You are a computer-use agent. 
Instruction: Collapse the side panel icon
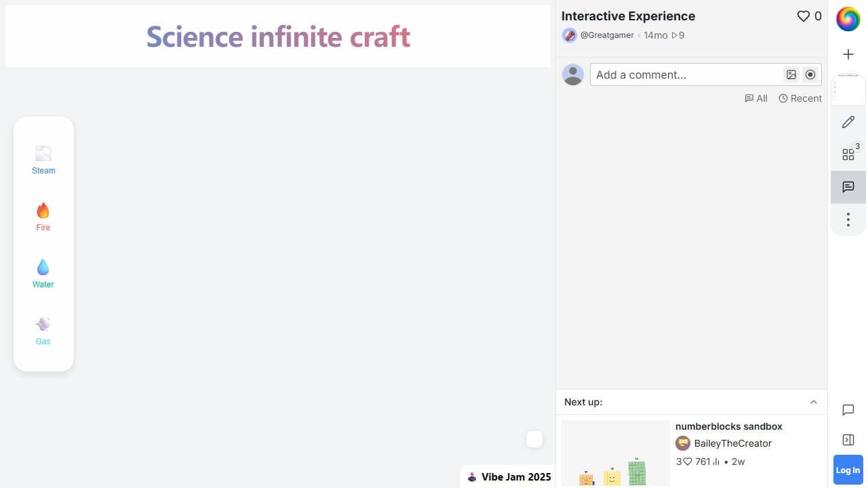tap(848, 440)
